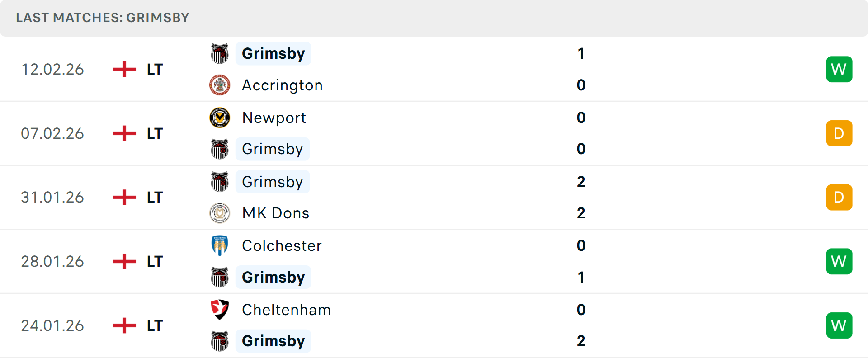Expand the LAST MATCHES: GRIMSBY header
Image resolution: width=868 pixels, height=358 pixels.
pos(102,18)
